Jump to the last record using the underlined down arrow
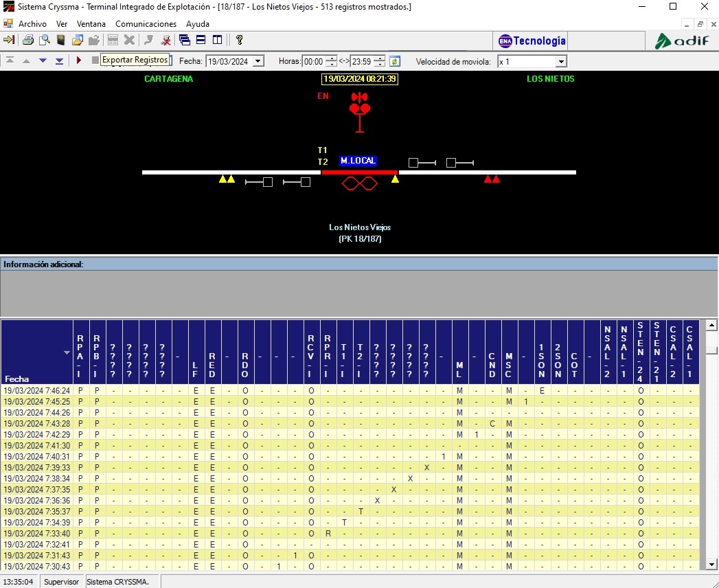This screenshot has height=588, width=719. (x=59, y=61)
